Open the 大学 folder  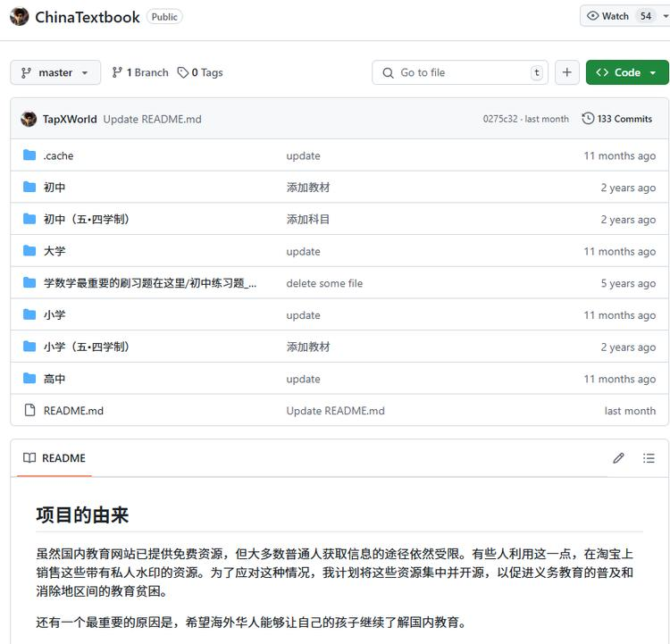tap(54, 251)
